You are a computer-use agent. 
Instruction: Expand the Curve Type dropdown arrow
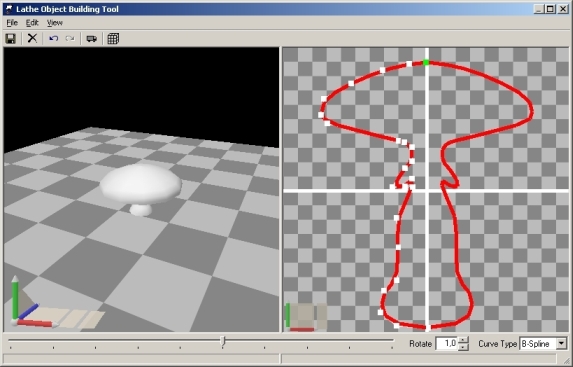562,344
